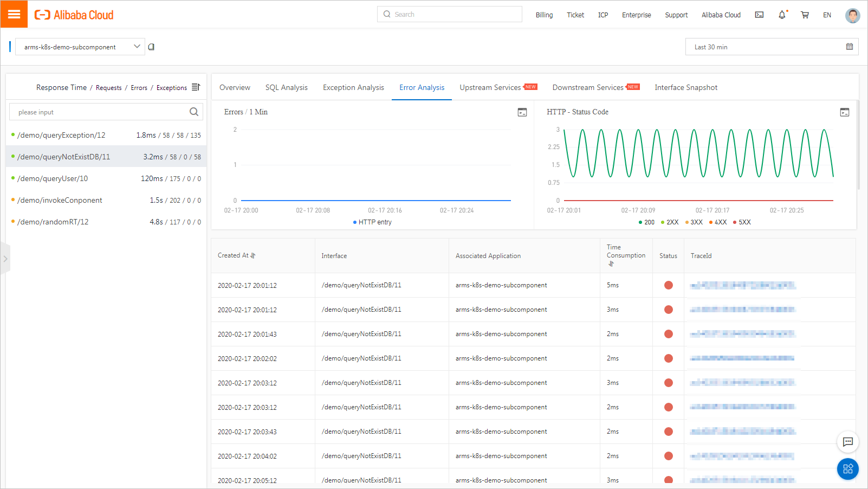This screenshot has width=868, height=489.
Task: Open TraceId link in 20:03:43 row
Action: [743, 432]
